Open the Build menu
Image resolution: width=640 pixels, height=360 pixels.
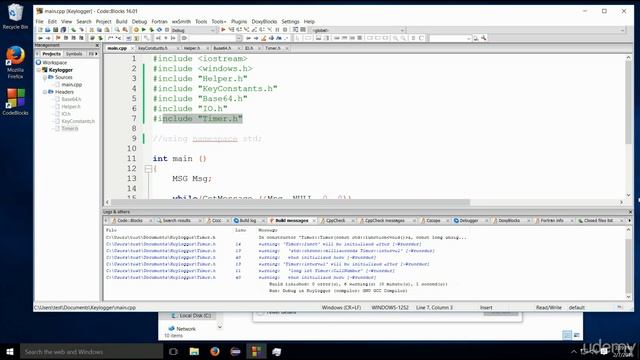point(122,21)
